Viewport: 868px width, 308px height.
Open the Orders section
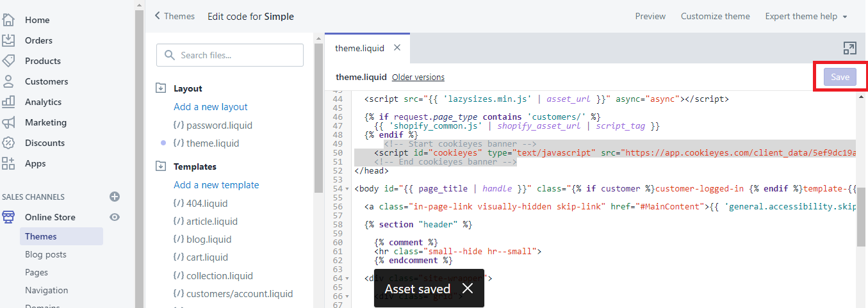[38, 40]
